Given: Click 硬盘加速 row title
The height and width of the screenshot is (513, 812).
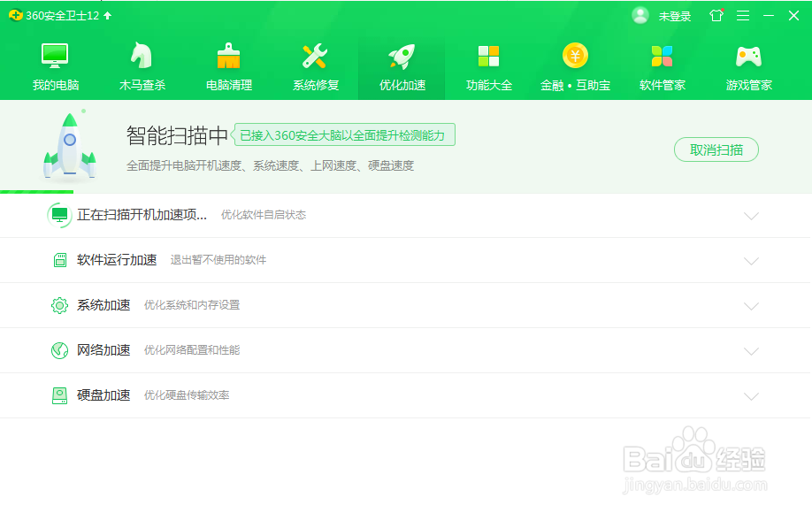Looking at the screenshot, I should click(103, 395).
